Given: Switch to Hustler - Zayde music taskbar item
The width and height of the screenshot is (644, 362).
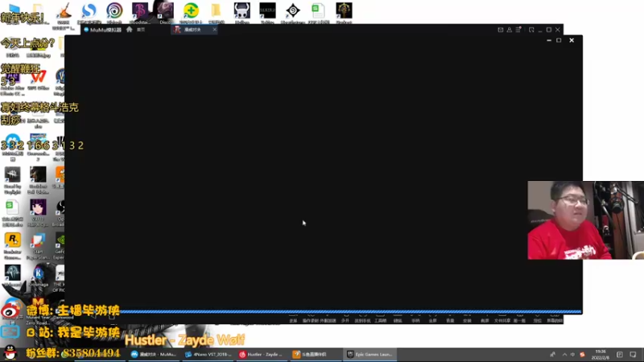Looking at the screenshot, I should point(262,355).
